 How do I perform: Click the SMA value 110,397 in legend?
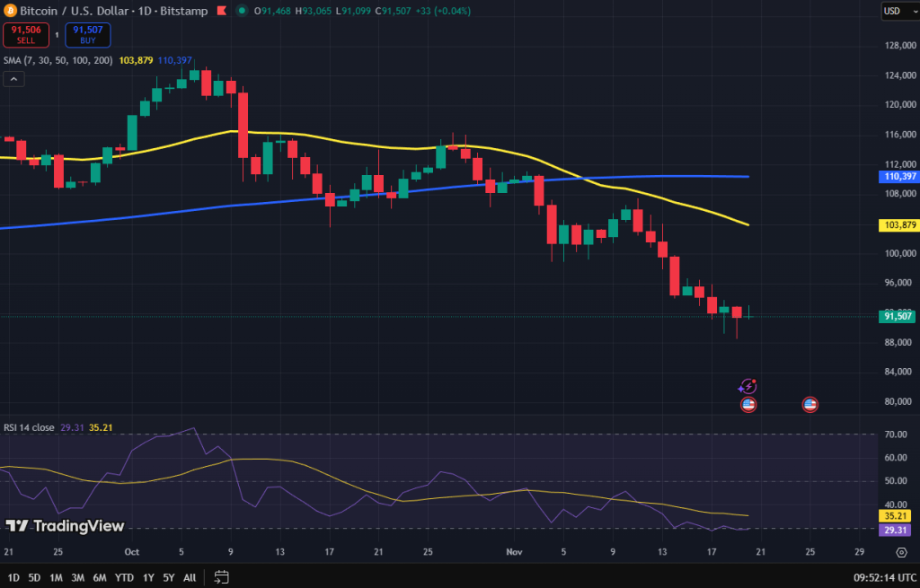point(175,60)
